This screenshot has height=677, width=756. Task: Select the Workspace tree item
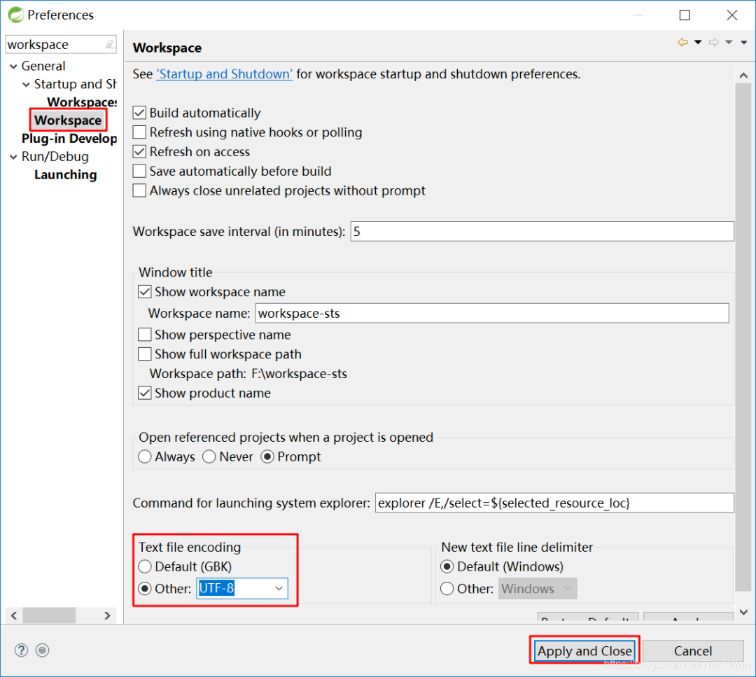pyautogui.click(x=68, y=120)
